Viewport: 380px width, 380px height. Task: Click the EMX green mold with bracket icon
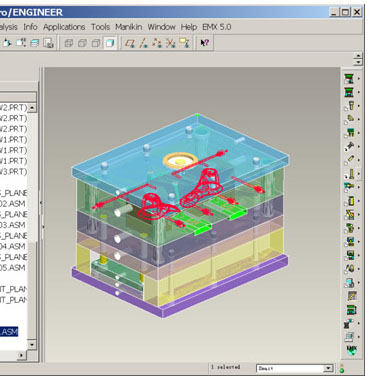[x=351, y=310]
